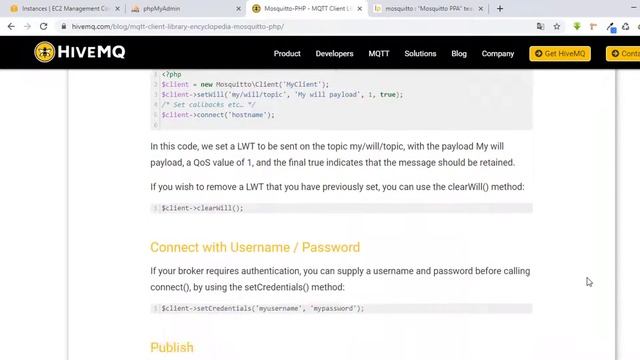640x360 pixels.
Task: Open the Company menu
Action: [x=498, y=53]
